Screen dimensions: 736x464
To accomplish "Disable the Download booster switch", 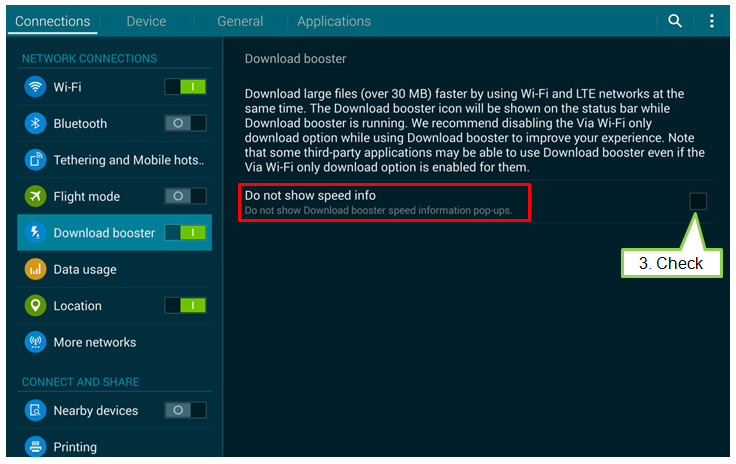I will 185,233.
